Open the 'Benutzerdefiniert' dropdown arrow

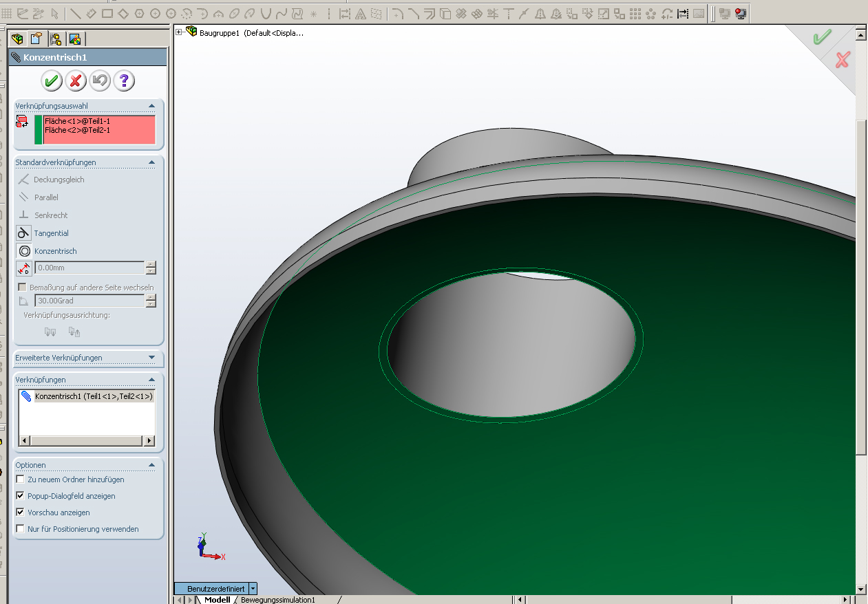tap(253, 589)
